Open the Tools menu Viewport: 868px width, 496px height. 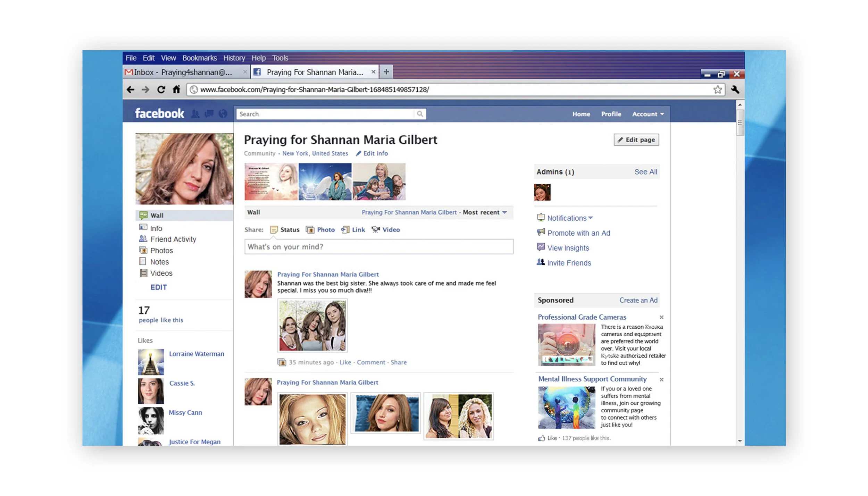point(280,58)
